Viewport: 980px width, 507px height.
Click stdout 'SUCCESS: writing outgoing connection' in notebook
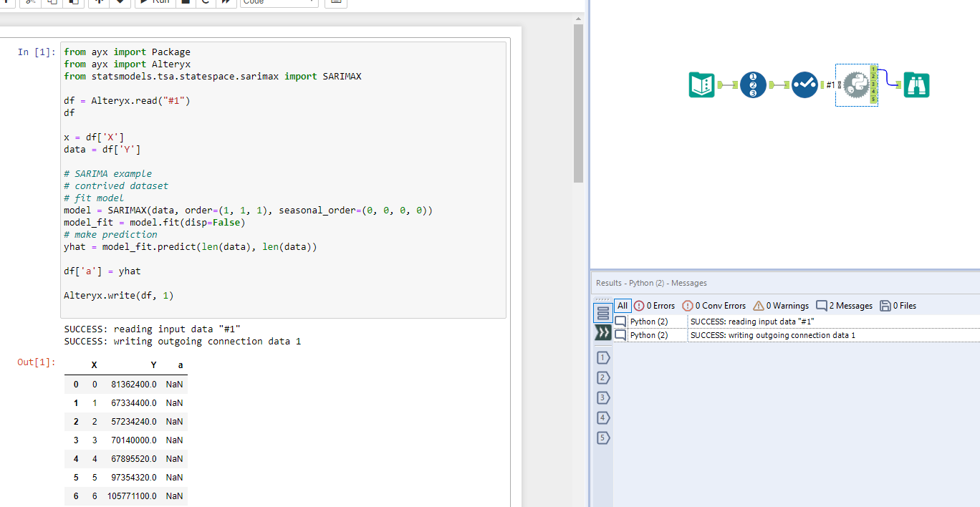[183, 342]
